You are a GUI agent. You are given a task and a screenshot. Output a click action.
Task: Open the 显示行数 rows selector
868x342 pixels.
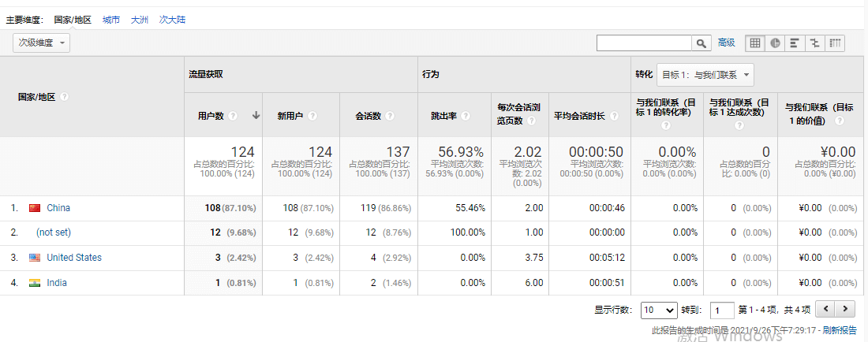[x=659, y=310]
